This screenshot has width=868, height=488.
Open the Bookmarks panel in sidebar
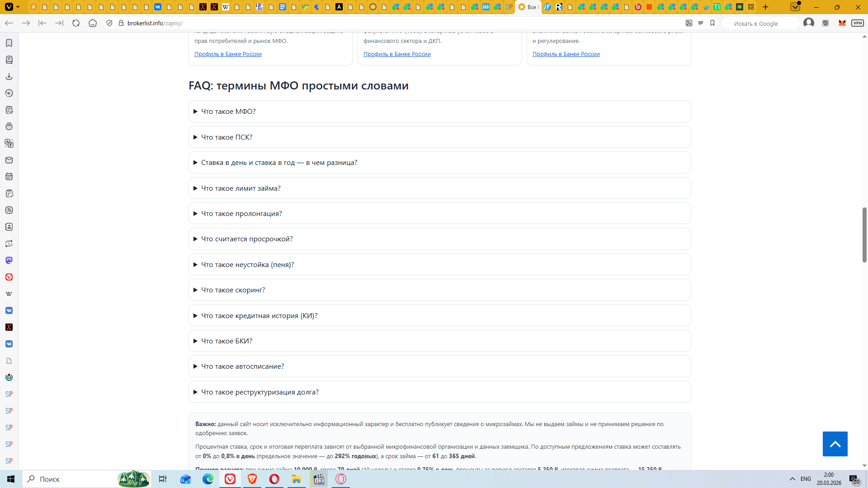pyautogui.click(x=9, y=43)
